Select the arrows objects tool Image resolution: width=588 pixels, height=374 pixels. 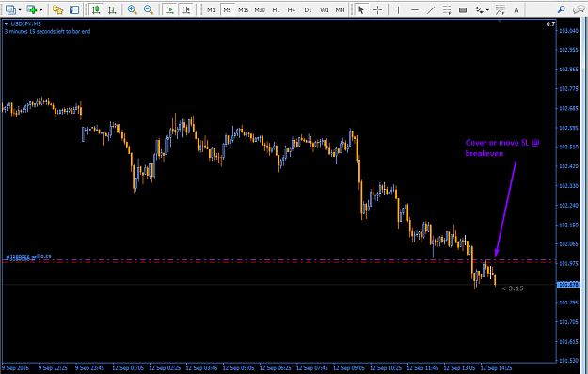coord(479,9)
